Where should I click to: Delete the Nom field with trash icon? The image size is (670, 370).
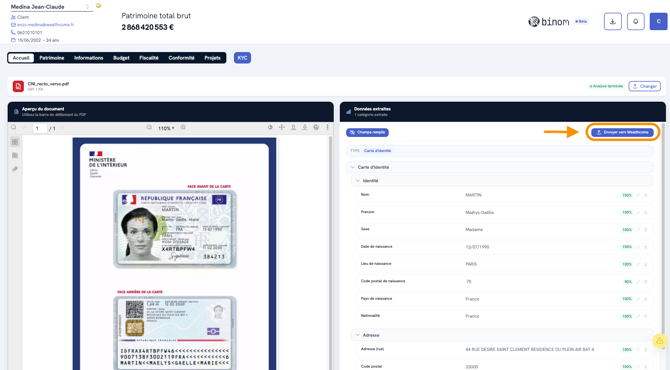[646, 195]
